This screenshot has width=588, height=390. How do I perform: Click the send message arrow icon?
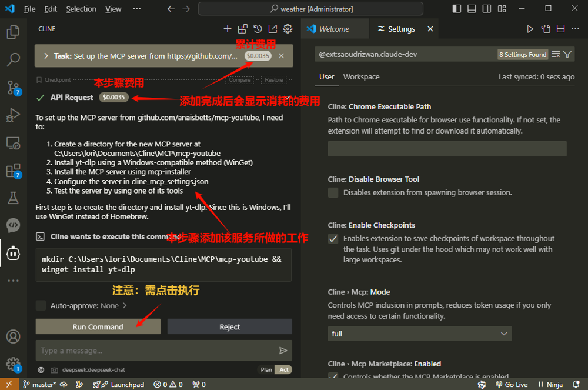pos(283,351)
